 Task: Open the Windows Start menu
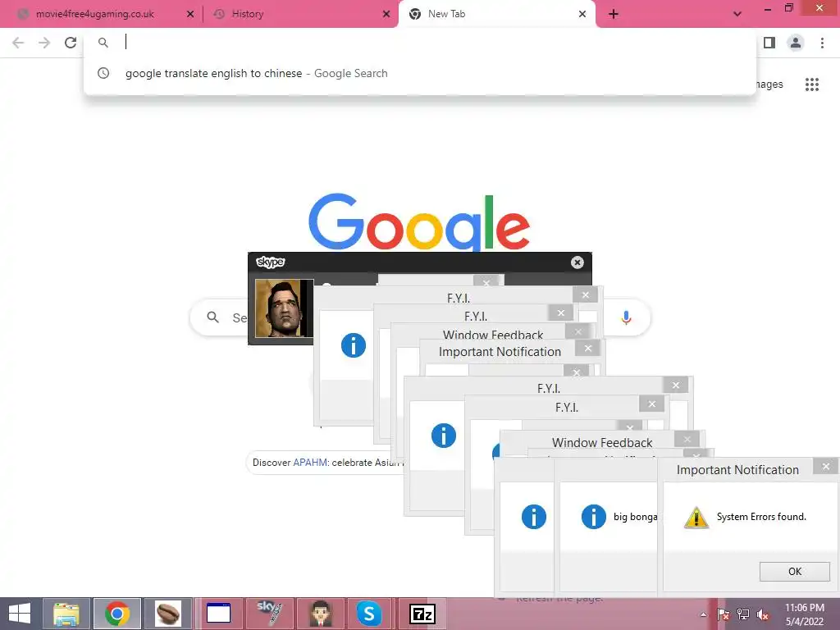tap(20, 614)
